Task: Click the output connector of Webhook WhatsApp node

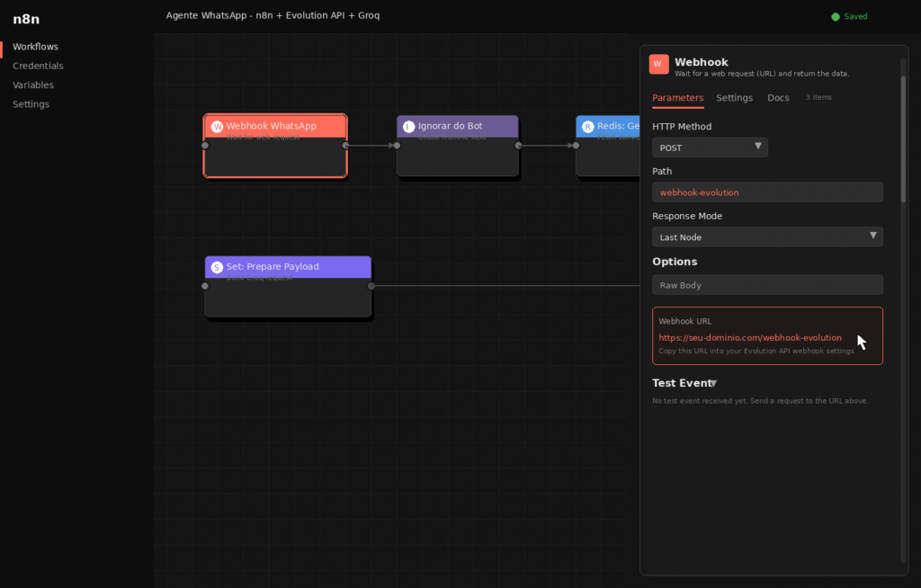Action: pyautogui.click(x=345, y=146)
